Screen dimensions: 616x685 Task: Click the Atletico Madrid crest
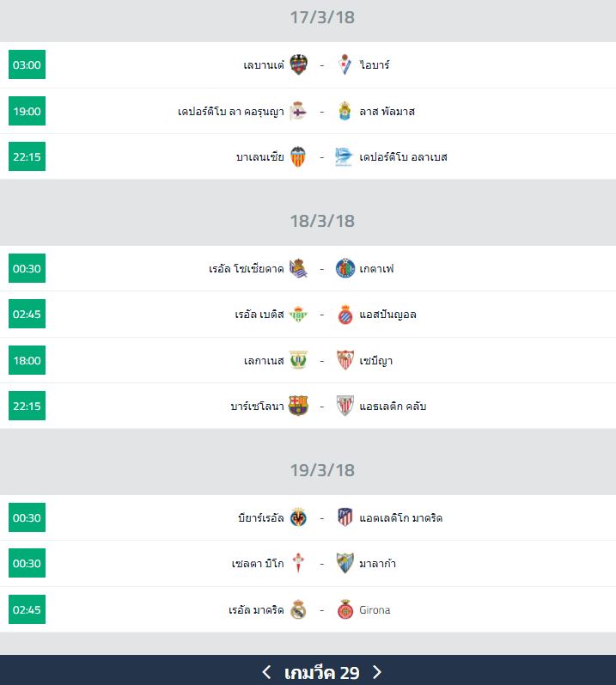(x=345, y=517)
